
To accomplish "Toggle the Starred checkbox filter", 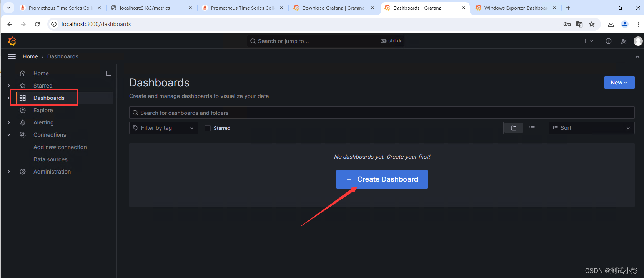I will click(208, 128).
